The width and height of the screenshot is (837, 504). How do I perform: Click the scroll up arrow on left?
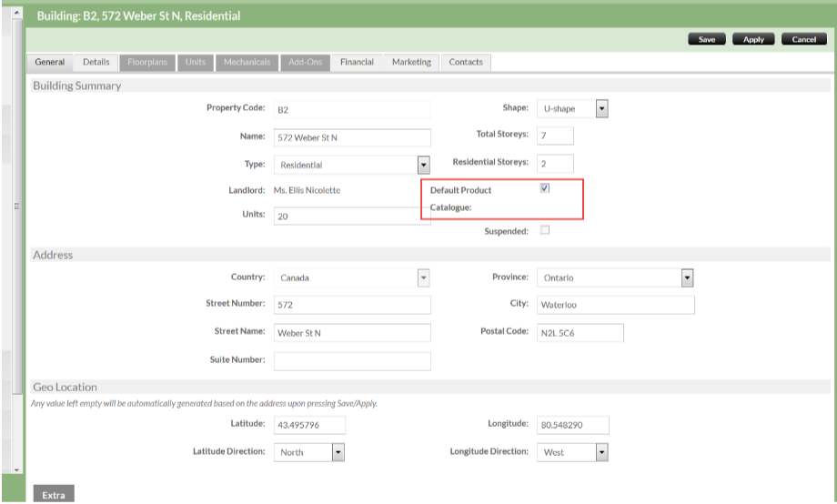click(16, 13)
